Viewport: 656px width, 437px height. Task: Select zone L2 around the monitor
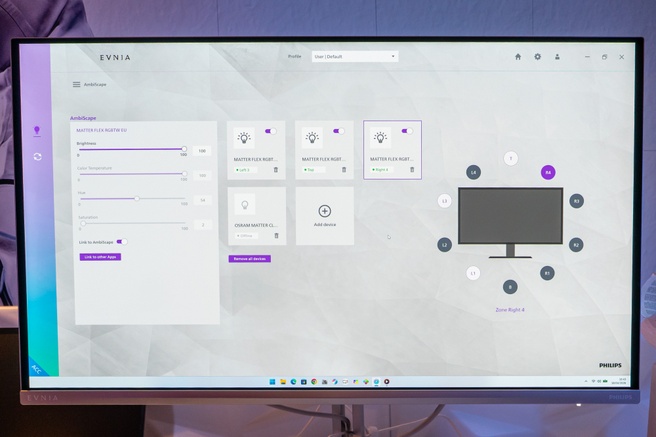pyautogui.click(x=444, y=245)
